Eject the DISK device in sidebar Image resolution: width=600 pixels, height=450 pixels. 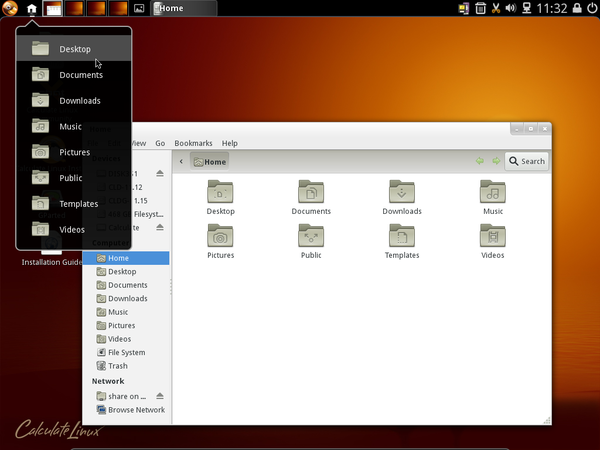coord(160,173)
